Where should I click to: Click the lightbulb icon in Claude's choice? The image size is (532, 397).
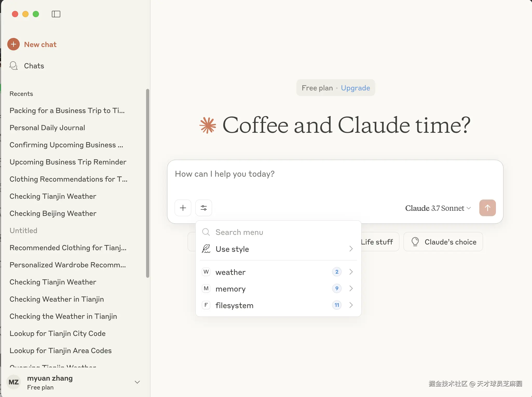(415, 242)
